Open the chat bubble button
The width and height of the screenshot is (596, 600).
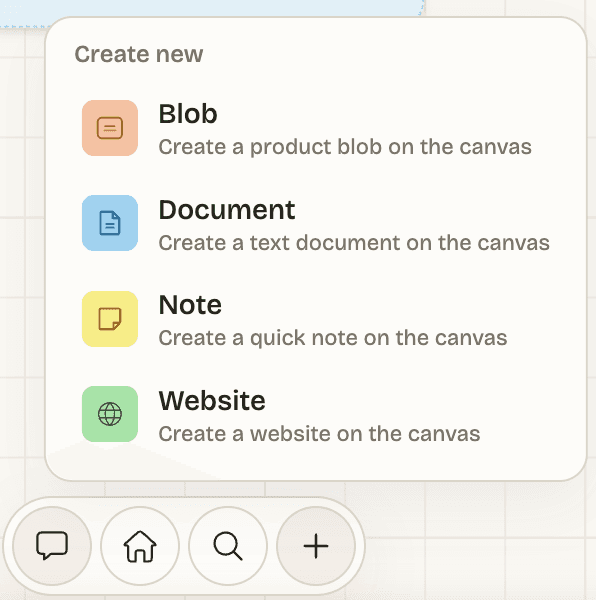point(52,546)
